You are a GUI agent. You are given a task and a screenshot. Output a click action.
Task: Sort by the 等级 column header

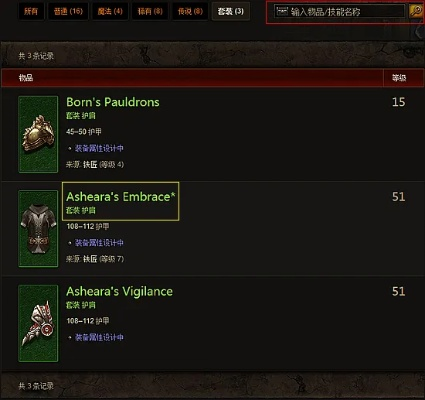tap(399, 78)
